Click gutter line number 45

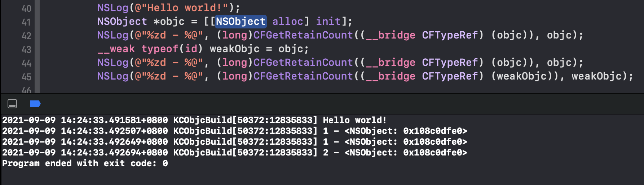tap(26, 77)
